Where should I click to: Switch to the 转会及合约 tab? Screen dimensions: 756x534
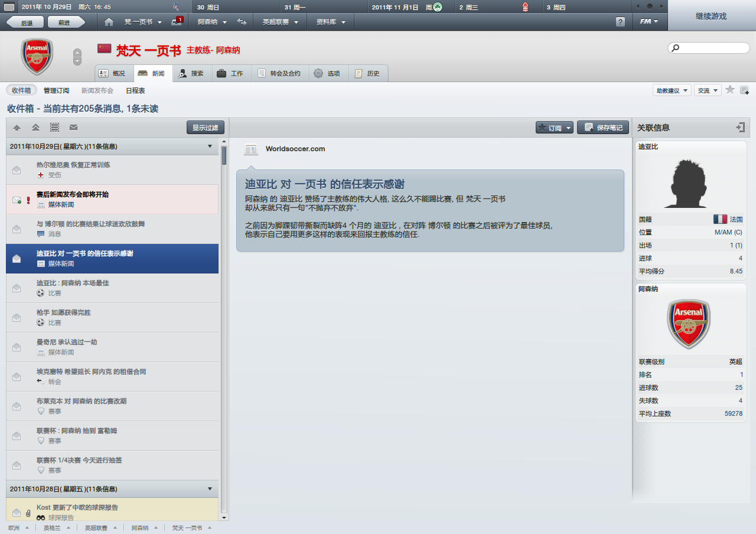click(279, 73)
